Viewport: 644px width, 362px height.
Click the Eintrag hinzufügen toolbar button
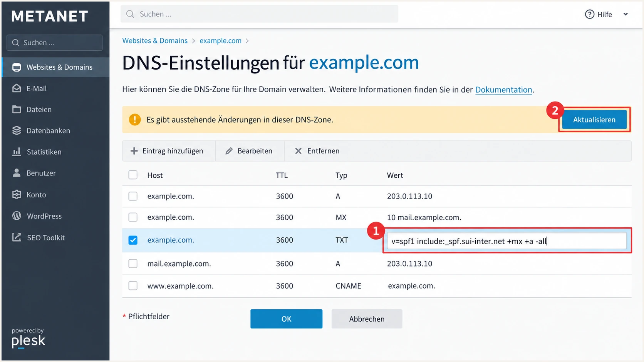pos(169,151)
